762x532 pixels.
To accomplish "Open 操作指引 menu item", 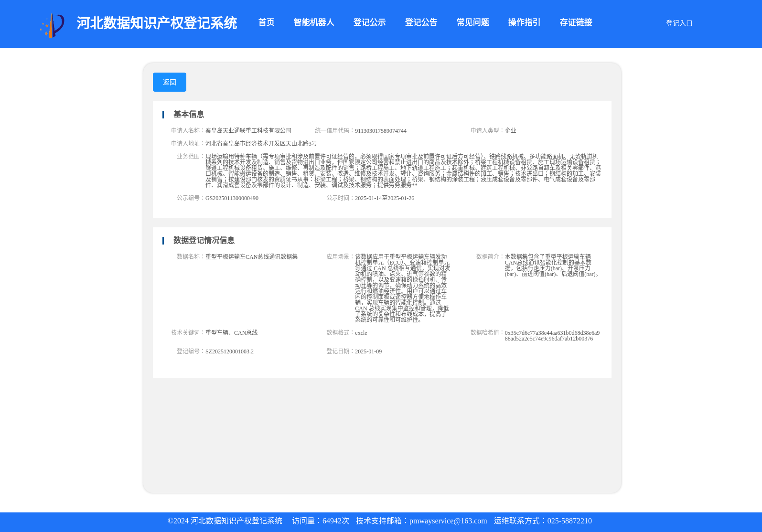I will click(524, 22).
